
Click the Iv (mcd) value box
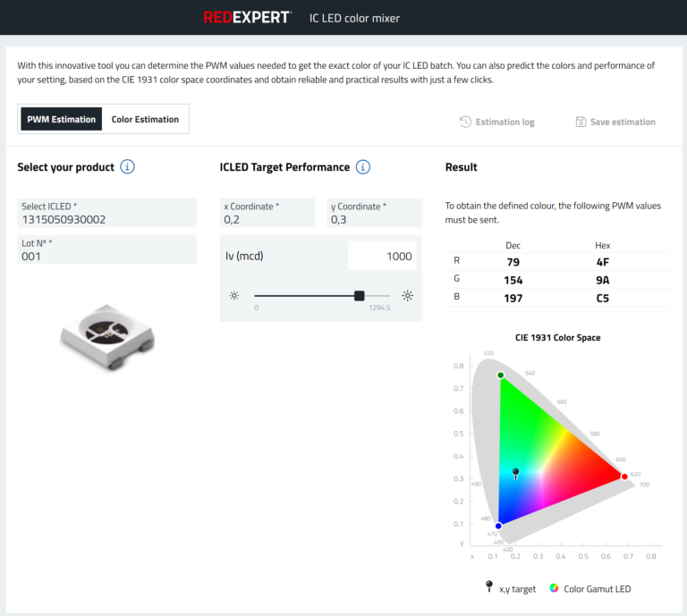[382, 256]
